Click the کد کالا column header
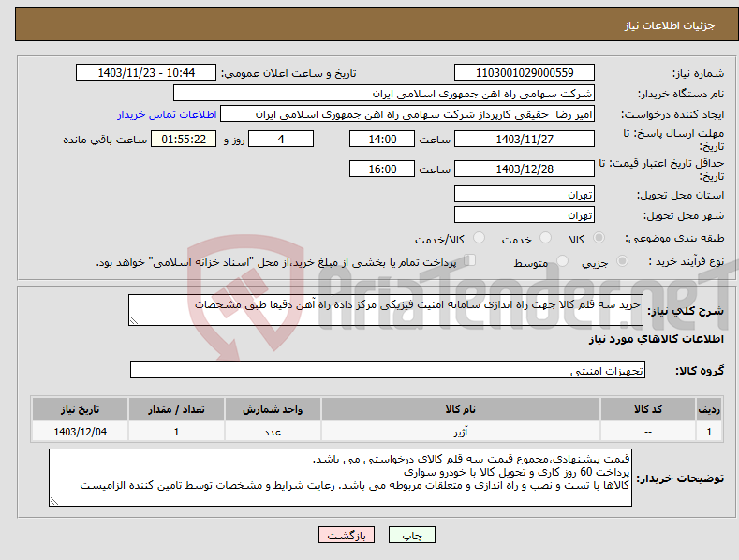Image resolution: width=739 pixels, height=560 pixels. 648,409
